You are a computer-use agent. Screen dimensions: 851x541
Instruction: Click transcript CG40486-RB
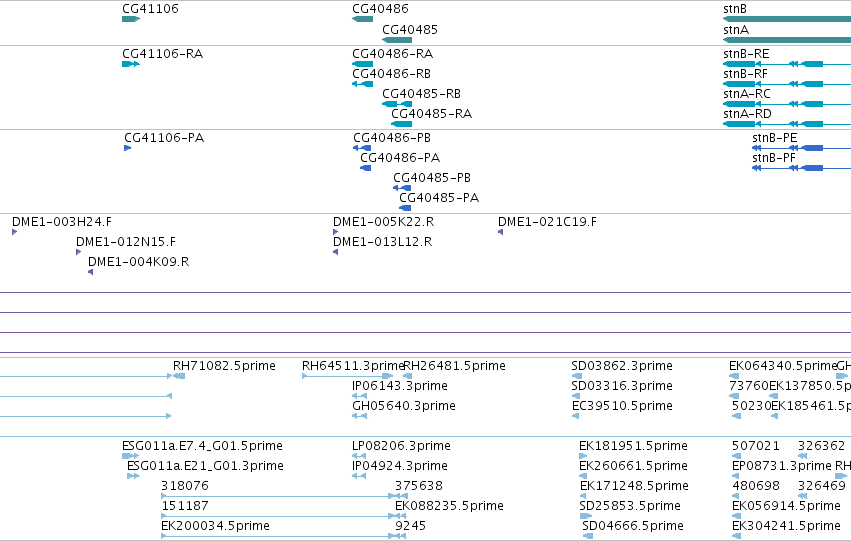point(391,74)
